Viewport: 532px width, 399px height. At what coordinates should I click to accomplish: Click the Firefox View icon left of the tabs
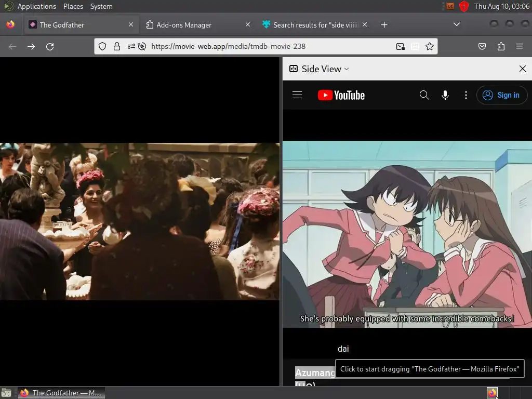coord(10,25)
